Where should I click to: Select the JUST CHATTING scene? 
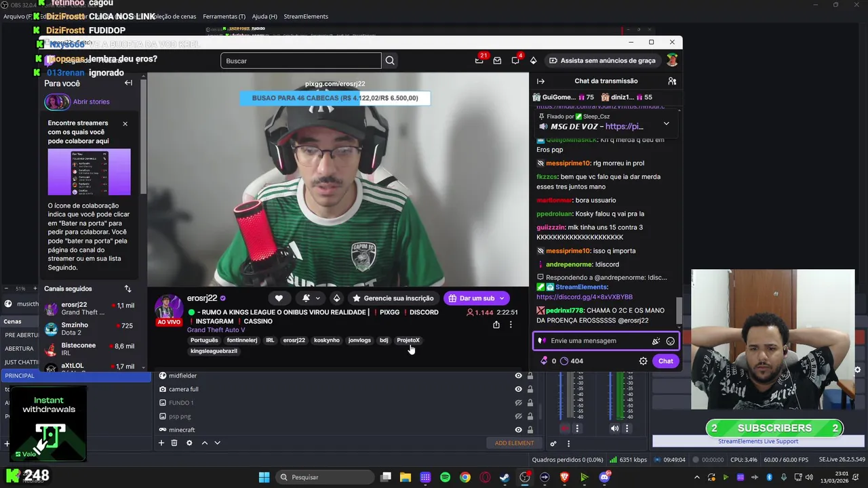pos(20,362)
